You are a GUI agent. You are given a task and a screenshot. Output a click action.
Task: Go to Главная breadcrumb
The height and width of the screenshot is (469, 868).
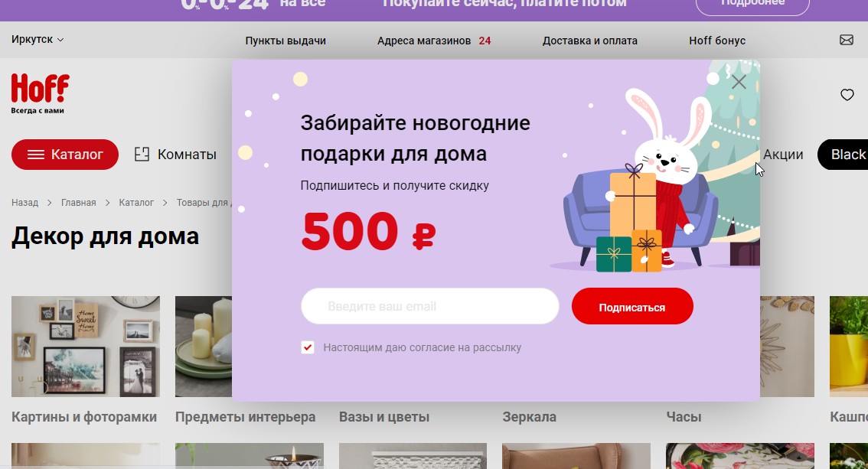click(x=79, y=203)
